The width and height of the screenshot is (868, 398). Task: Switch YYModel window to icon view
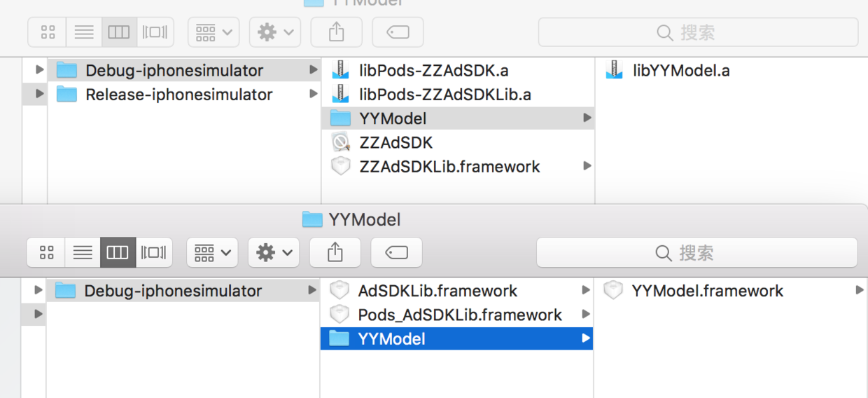[47, 252]
